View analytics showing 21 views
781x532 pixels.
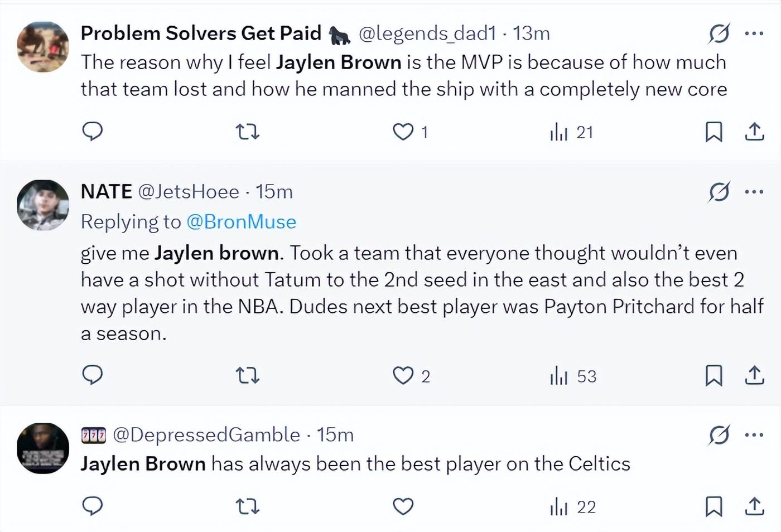tap(571, 132)
